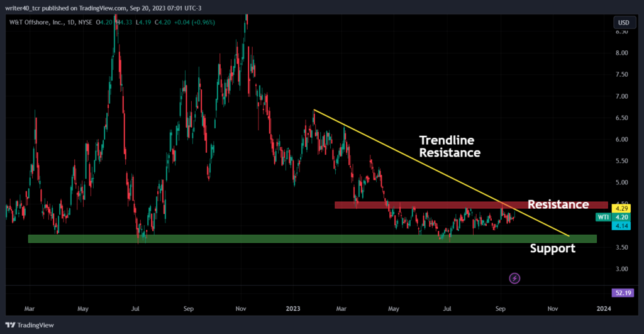Click the Nov label before 2023
The width and height of the screenshot is (644, 334).
click(x=241, y=309)
